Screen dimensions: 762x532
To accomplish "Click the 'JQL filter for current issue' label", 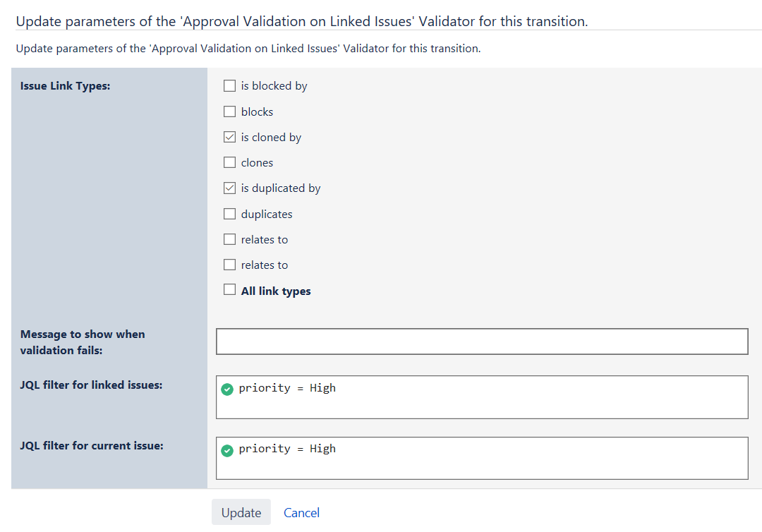I will point(92,446).
